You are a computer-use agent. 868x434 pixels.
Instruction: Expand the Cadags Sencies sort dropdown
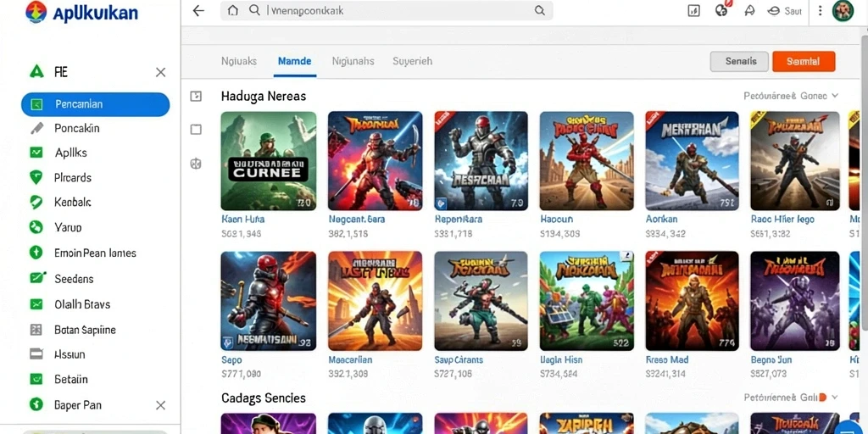tap(791, 398)
